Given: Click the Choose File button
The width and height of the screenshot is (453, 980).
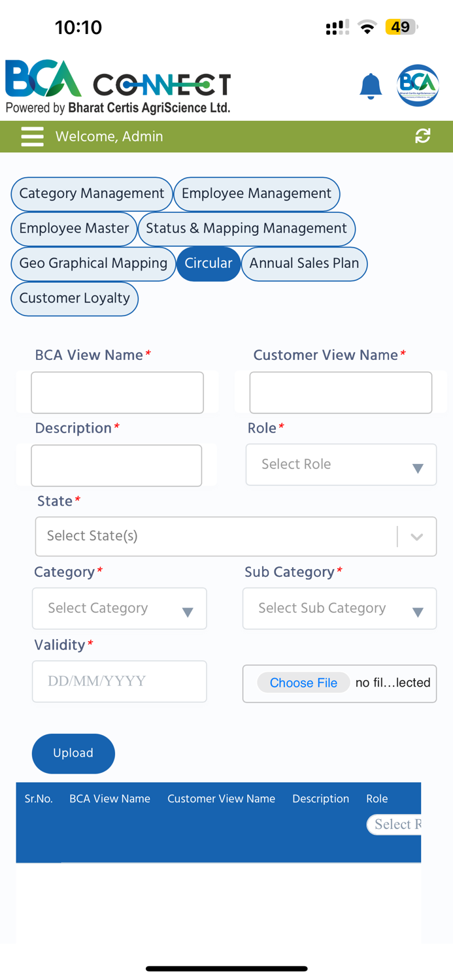Looking at the screenshot, I should (303, 682).
